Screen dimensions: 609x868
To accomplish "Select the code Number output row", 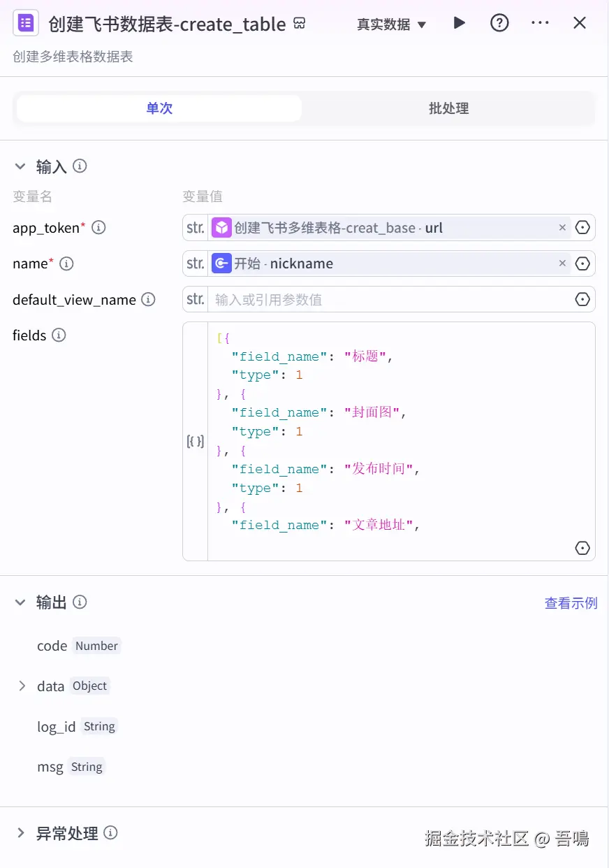I will tap(79, 646).
